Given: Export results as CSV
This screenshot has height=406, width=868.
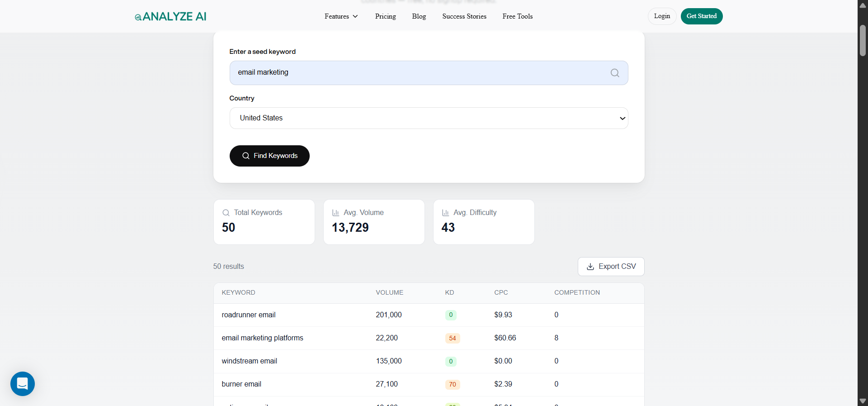Looking at the screenshot, I should (x=611, y=267).
